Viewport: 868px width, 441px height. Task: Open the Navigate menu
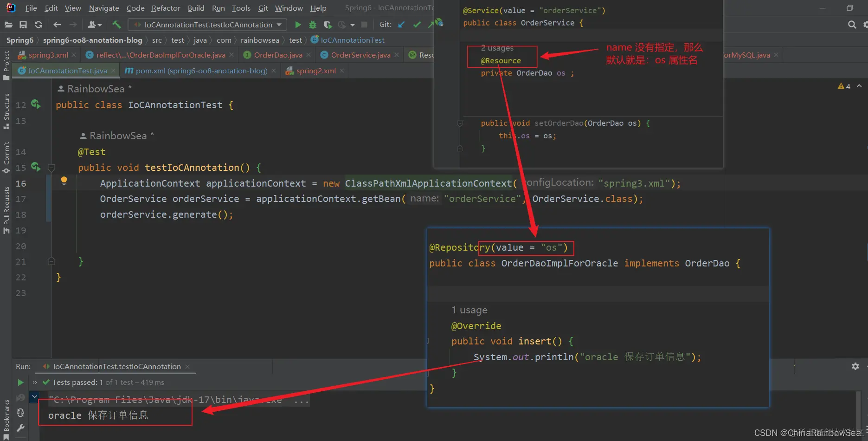pos(104,8)
